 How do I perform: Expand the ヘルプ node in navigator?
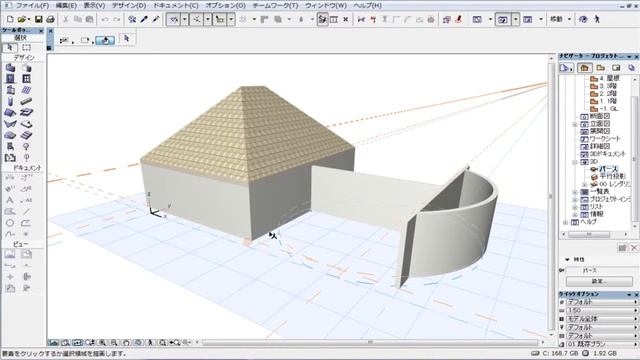coord(565,222)
